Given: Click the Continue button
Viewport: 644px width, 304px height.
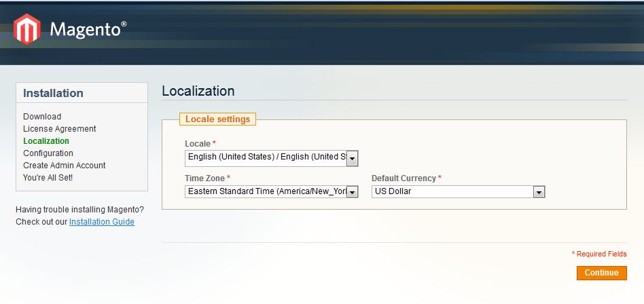Looking at the screenshot, I should 602,273.
